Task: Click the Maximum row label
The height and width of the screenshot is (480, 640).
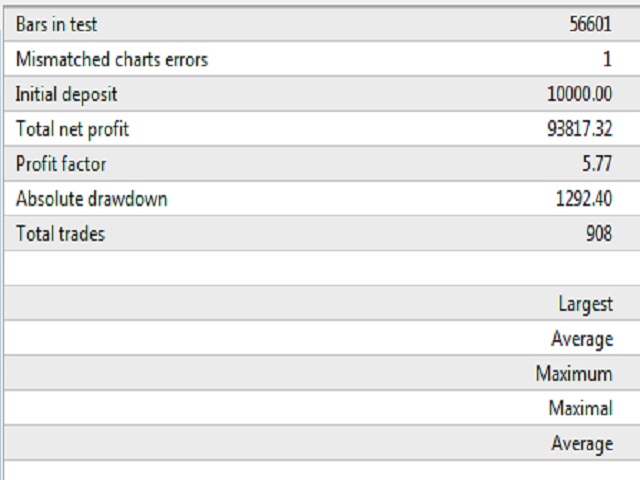Action: click(x=574, y=374)
